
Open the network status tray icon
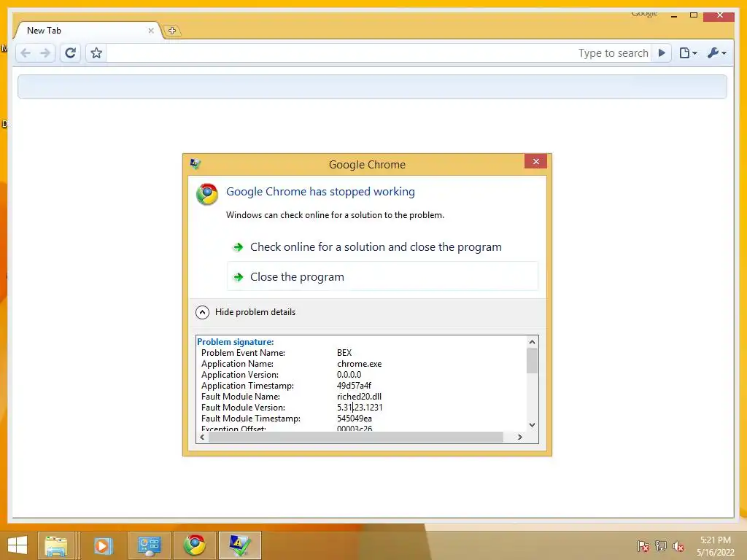(661, 546)
